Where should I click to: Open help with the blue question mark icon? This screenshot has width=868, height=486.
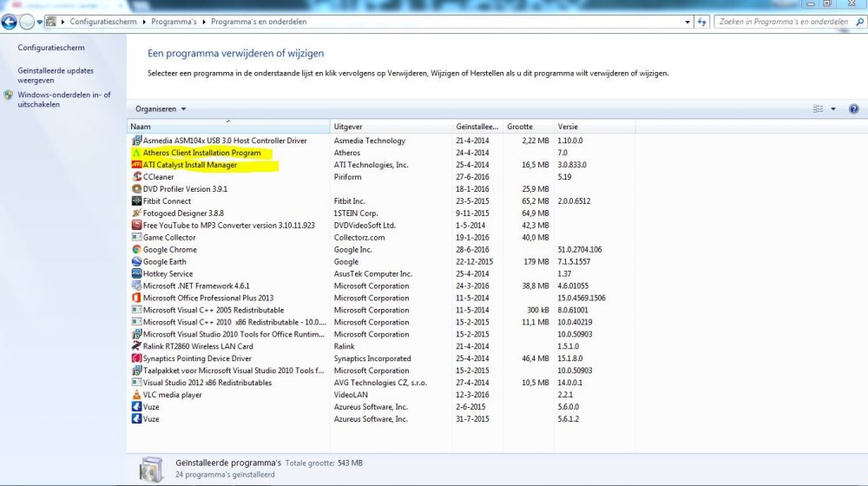pyautogui.click(x=853, y=109)
